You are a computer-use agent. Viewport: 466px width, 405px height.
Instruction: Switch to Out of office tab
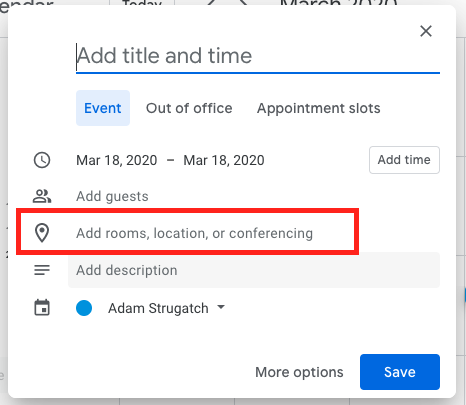[189, 108]
